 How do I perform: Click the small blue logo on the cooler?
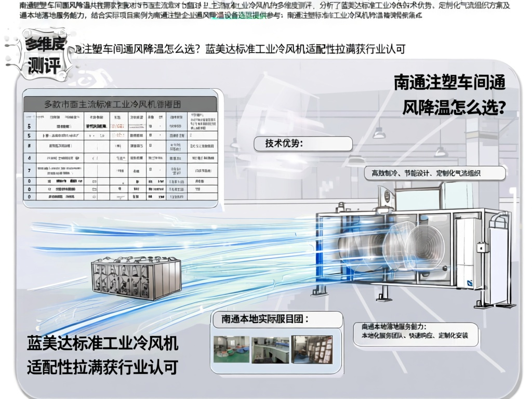coord(470,283)
